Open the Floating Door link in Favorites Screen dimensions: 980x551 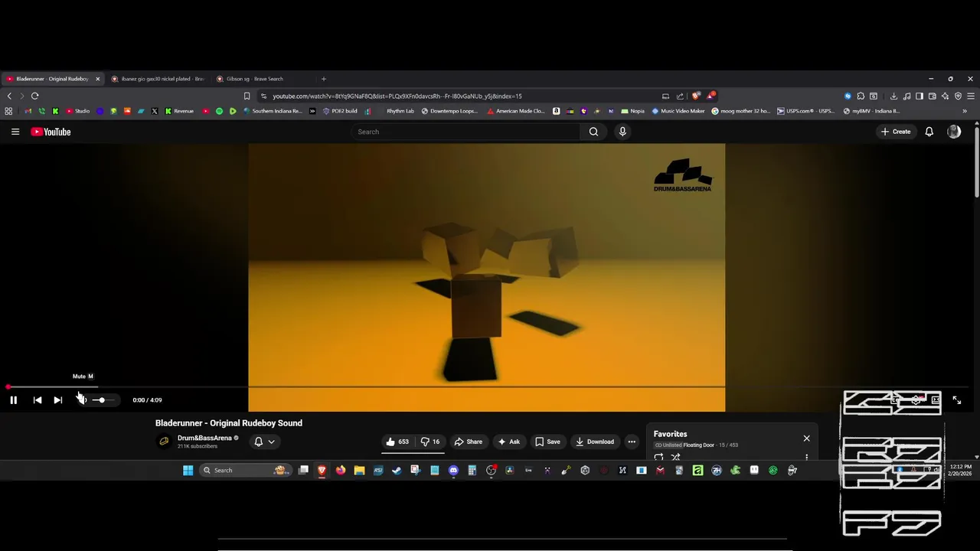pos(698,445)
